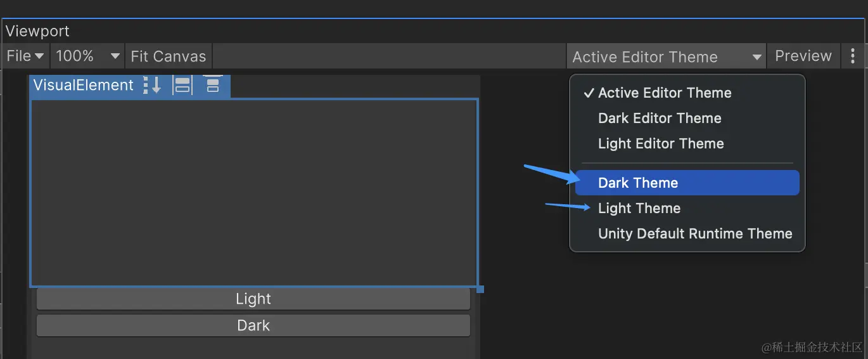
Task: Choose Dark Editor Theme from list
Action: (x=687, y=118)
